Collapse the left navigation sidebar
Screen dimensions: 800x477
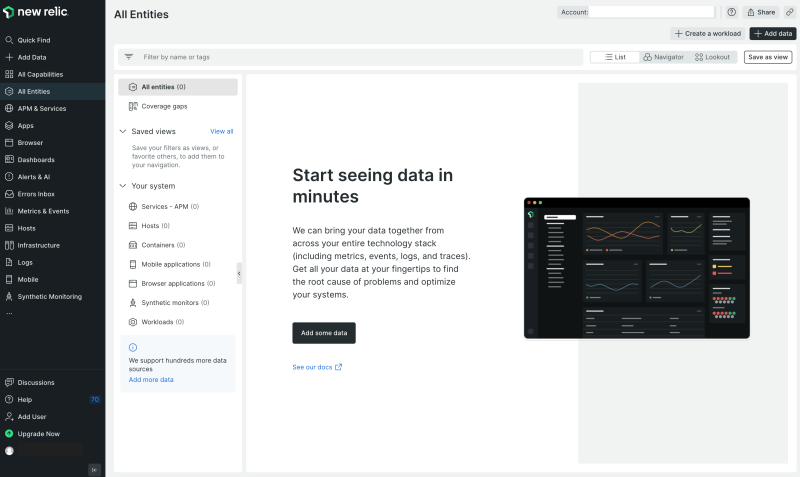click(94, 470)
